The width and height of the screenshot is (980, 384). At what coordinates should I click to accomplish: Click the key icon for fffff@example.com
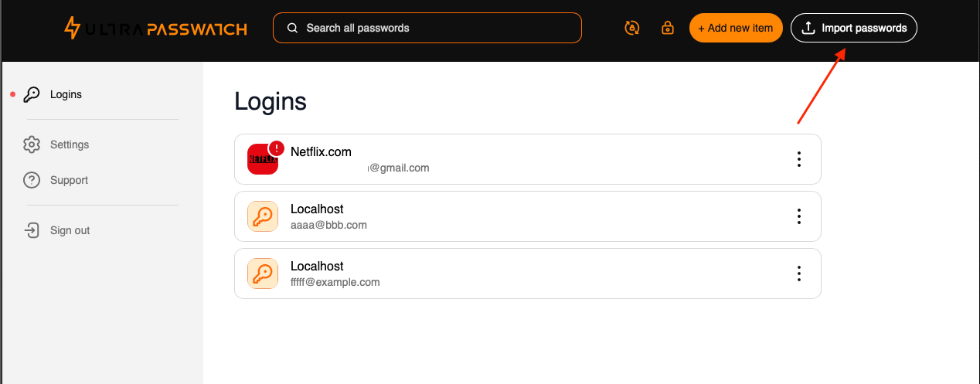tap(263, 274)
